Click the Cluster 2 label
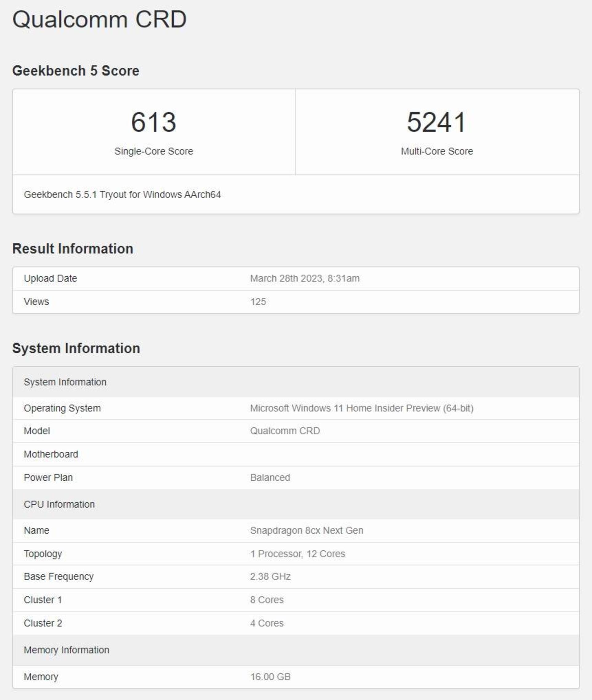 click(43, 623)
